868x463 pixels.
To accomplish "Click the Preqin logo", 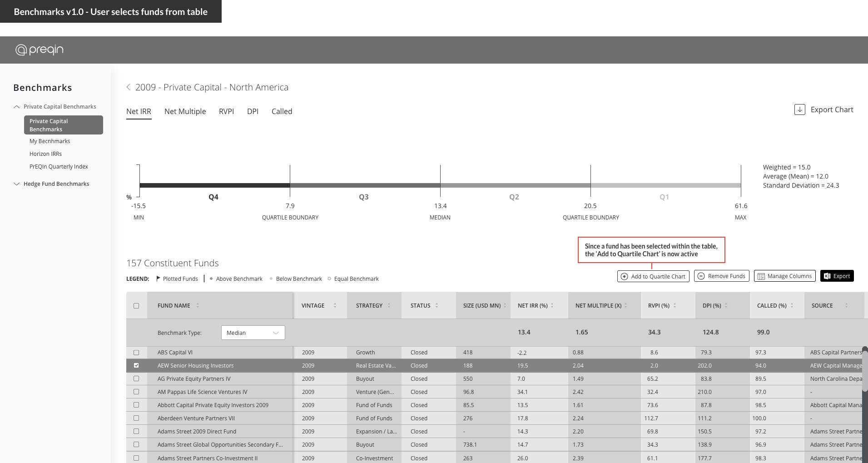I will pyautogui.click(x=40, y=50).
